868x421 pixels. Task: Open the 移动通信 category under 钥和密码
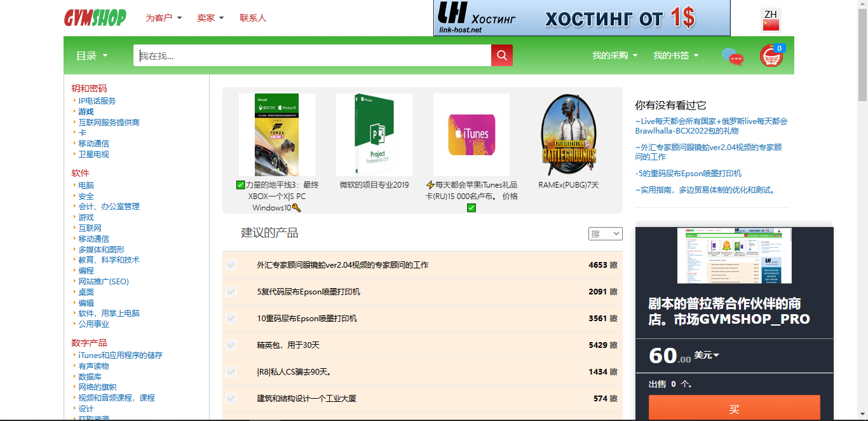pyautogui.click(x=93, y=144)
